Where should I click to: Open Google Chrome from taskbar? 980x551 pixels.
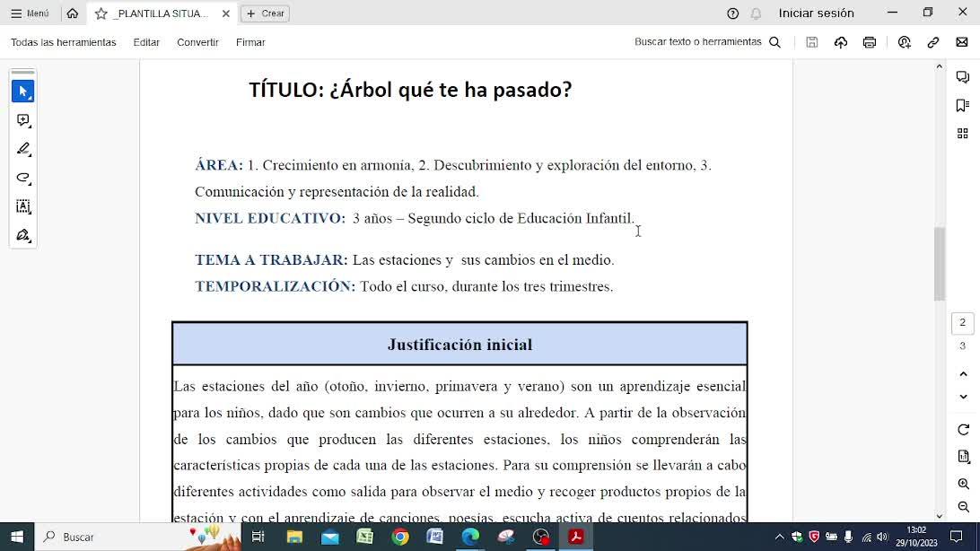click(x=400, y=537)
